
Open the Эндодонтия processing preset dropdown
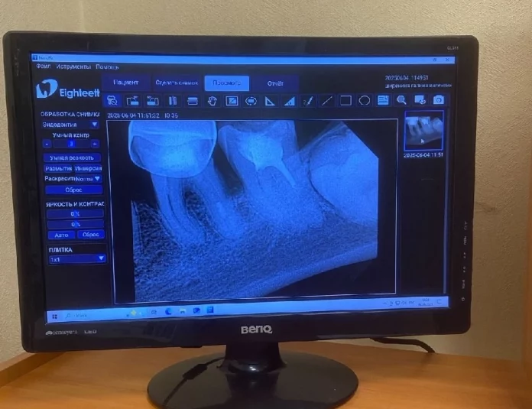pos(70,125)
